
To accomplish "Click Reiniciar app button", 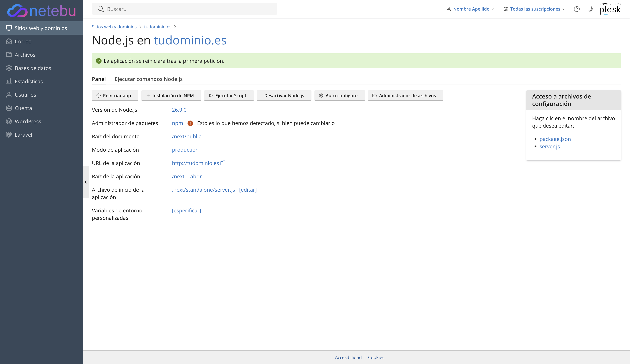I will (x=115, y=95).
